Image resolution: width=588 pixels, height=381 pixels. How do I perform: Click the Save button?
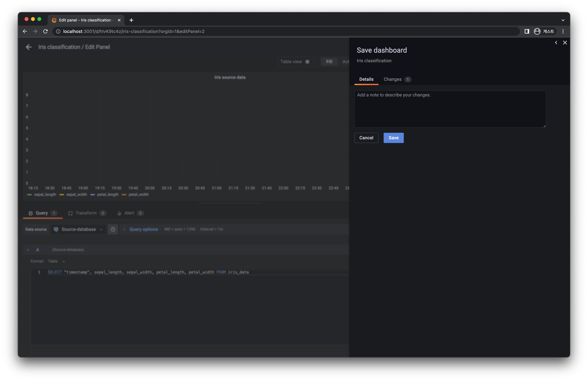click(x=393, y=138)
